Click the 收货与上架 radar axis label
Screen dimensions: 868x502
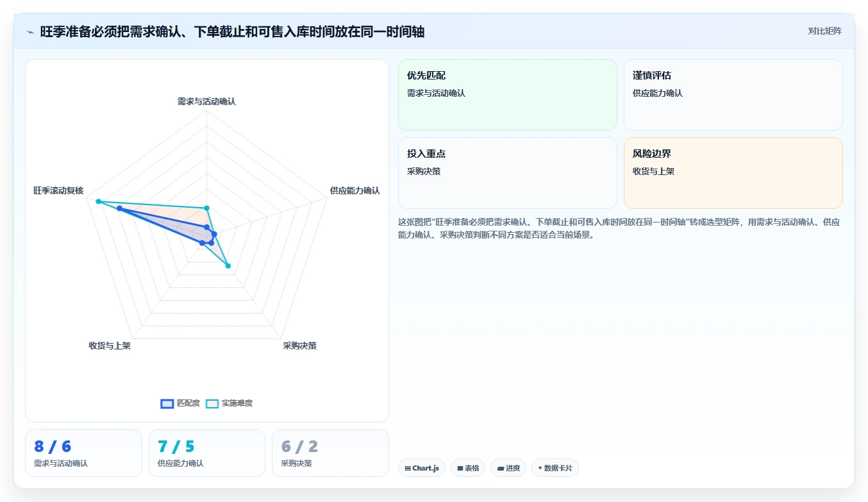click(110, 346)
